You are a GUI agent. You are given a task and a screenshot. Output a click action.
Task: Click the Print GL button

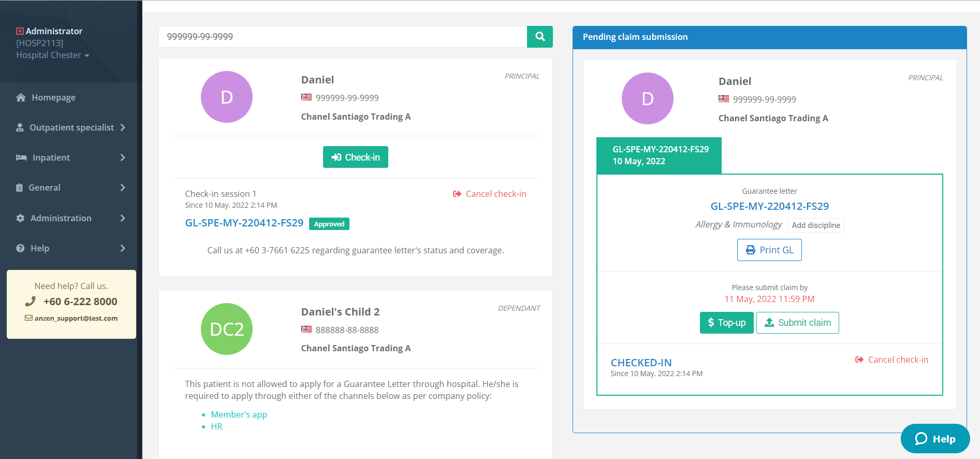[x=769, y=250]
